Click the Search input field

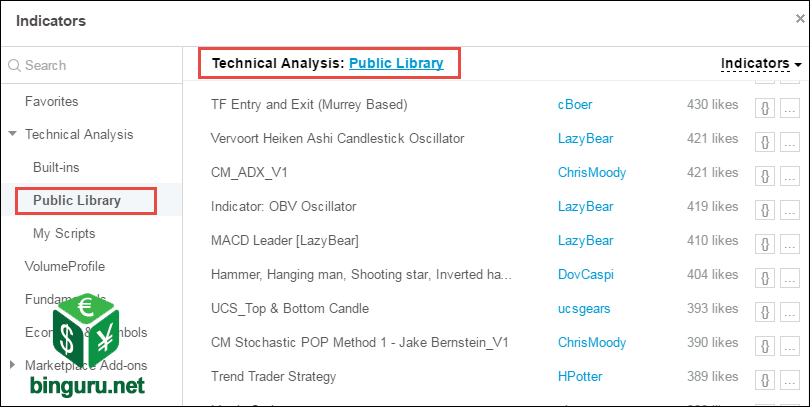pyautogui.click(x=91, y=66)
